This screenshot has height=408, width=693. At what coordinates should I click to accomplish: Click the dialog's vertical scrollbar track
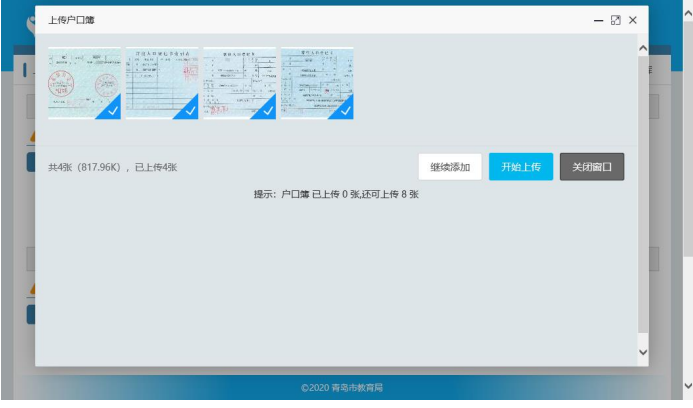click(642, 200)
